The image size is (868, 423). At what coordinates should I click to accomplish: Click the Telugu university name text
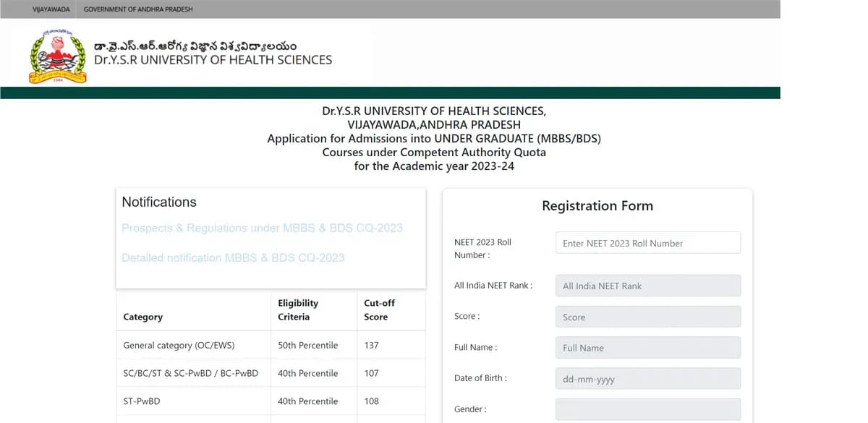coord(195,46)
